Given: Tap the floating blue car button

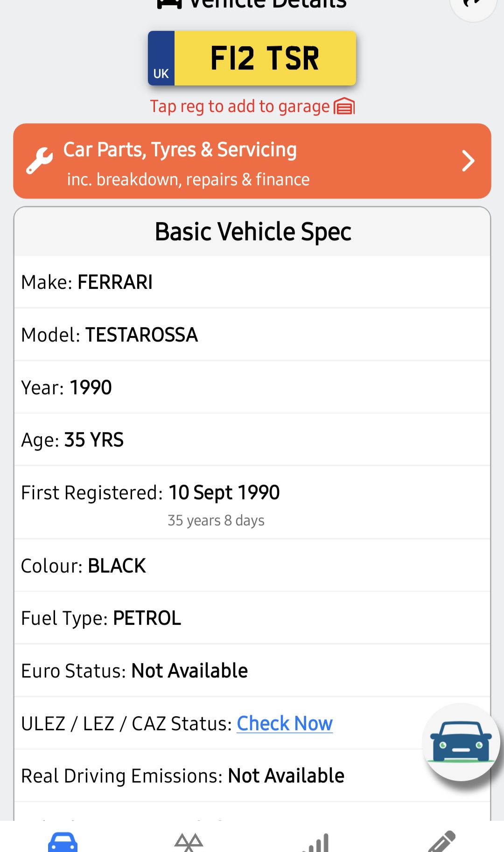Looking at the screenshot, I should pyautogui.click(x=461, y=742).
